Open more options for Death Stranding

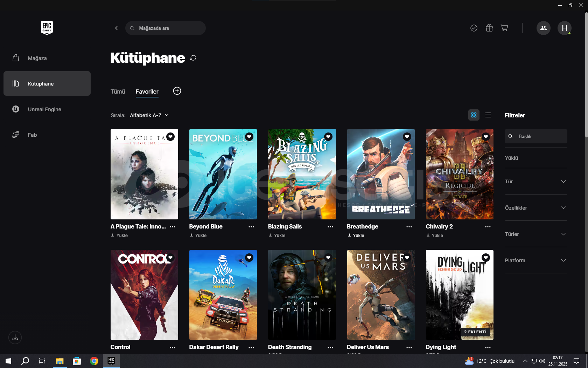tap(330, 348)
